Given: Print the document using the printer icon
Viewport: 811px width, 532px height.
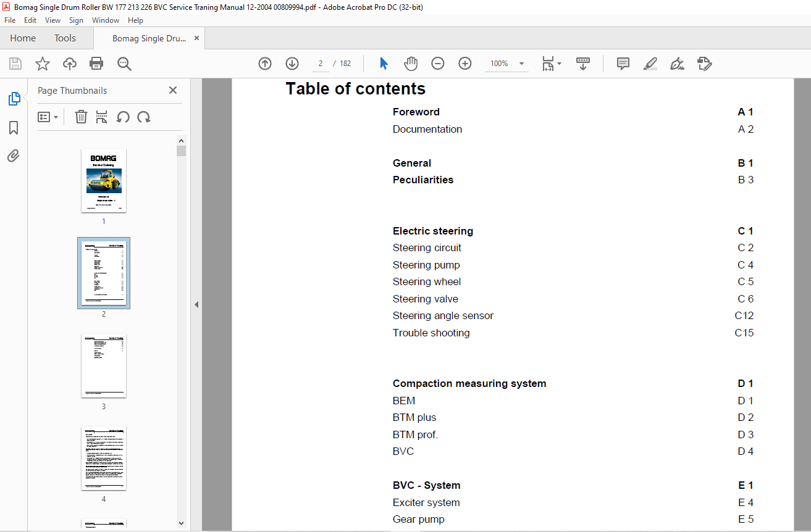Looking at the screenshot, I should (x=96, y=64).
